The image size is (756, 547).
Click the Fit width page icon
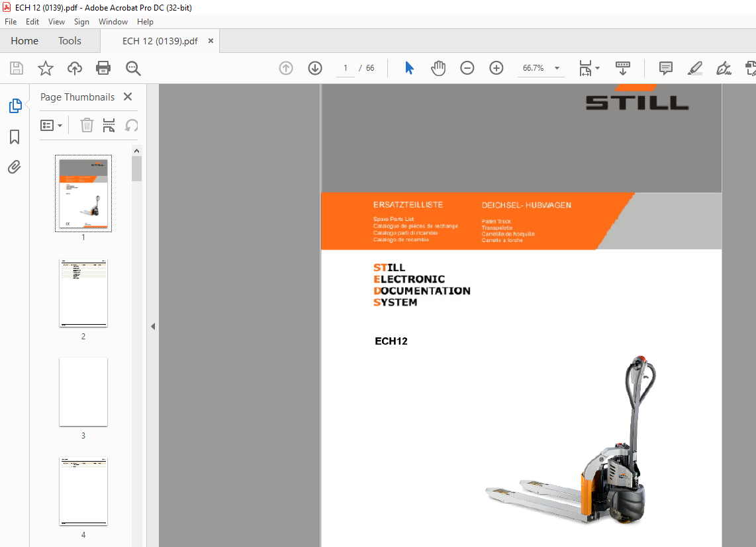point(585,68)
